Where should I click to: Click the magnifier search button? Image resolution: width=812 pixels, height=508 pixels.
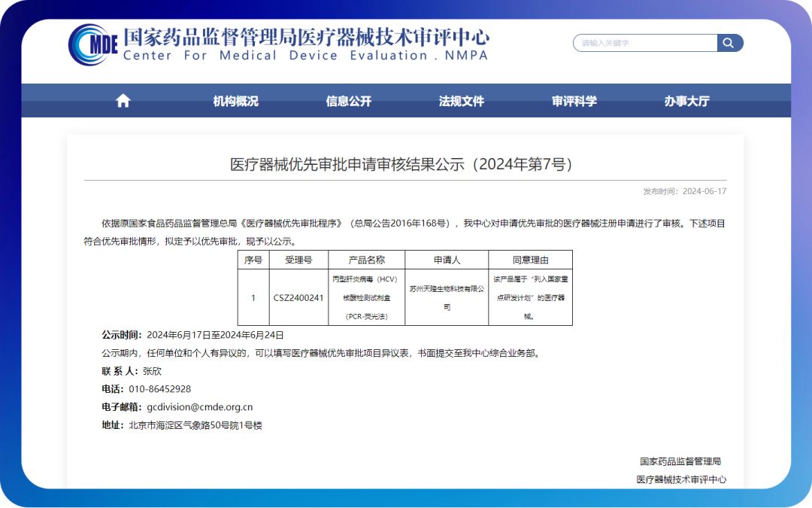pyautogui.click(x=730, y=43)
